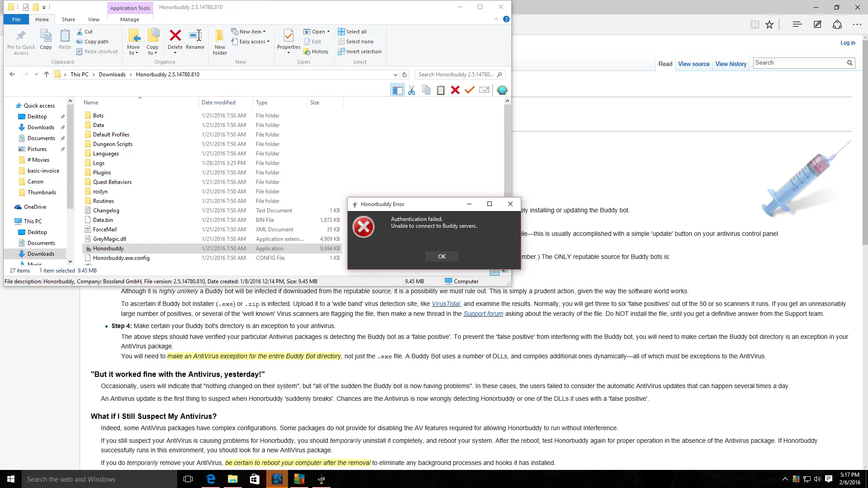
Task: Click the Windows Start button
Action: 11,479
